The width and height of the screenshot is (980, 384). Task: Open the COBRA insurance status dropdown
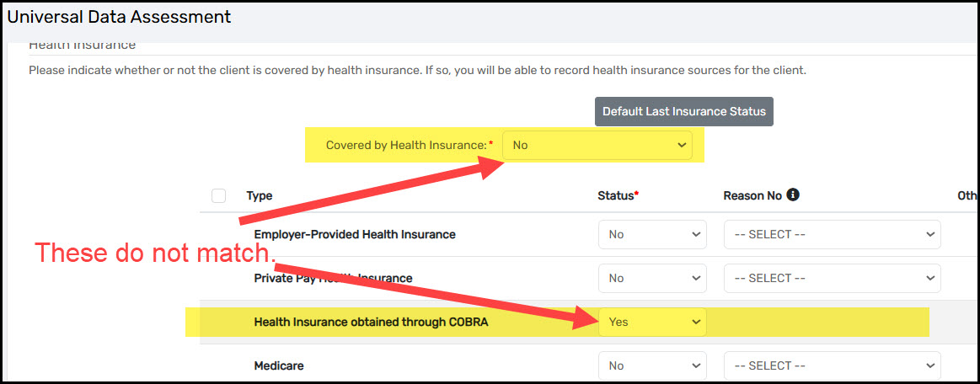click(x=652, y=323)
